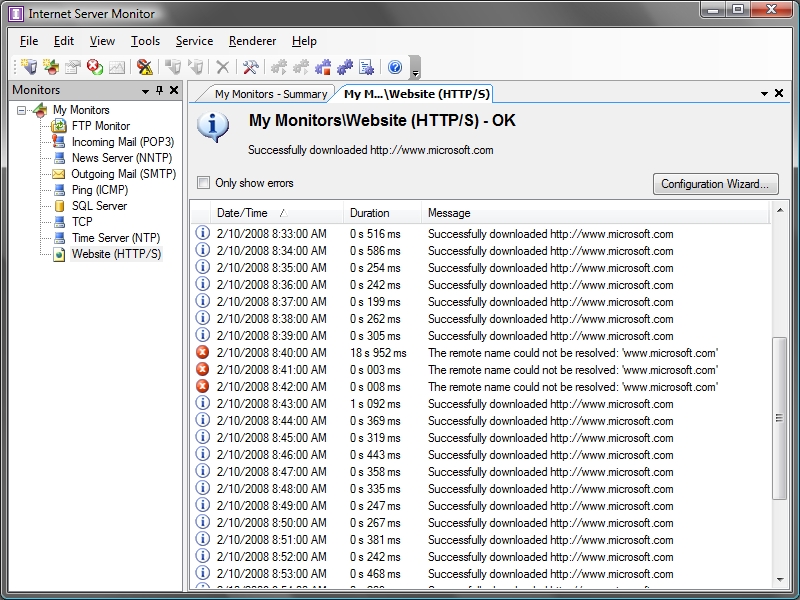
Task: Click the Configuration Wizard button
Action: 715,184
